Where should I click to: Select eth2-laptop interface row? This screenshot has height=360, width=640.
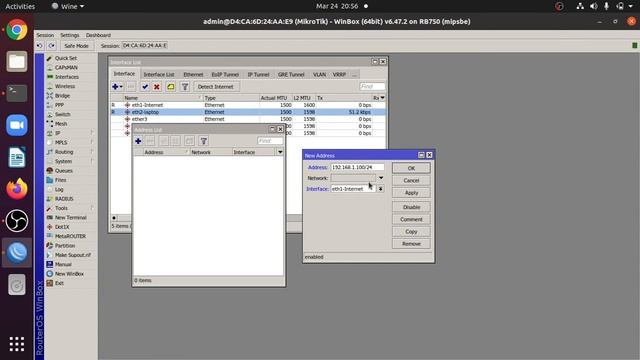(x=248, y=112)
